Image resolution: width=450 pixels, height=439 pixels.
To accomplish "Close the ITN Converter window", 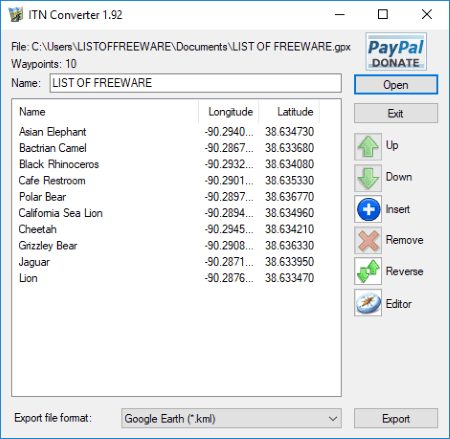I will click(427, 14).
